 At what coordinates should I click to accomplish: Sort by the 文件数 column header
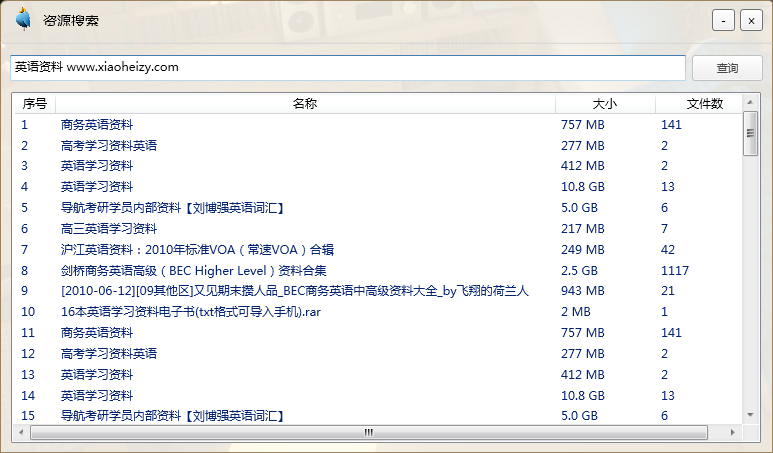pos(704,104)
